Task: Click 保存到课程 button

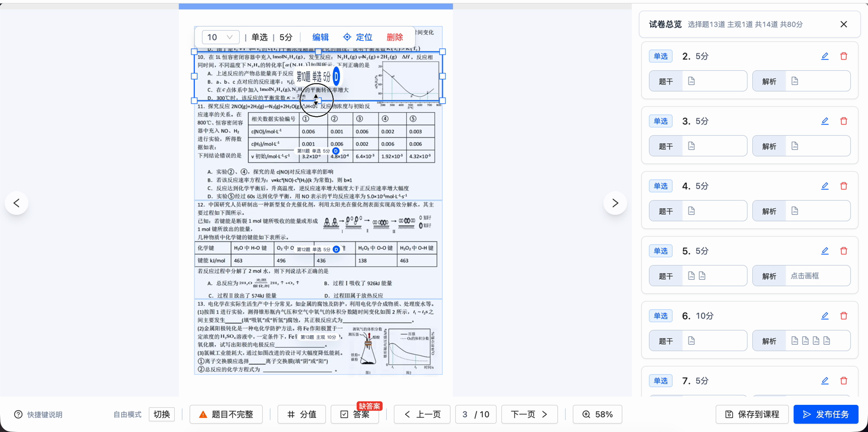Action: [752, 414]
